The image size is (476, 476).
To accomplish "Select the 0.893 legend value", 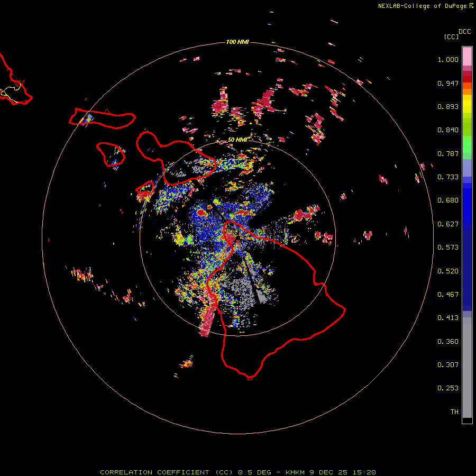I will coord(448,106).
